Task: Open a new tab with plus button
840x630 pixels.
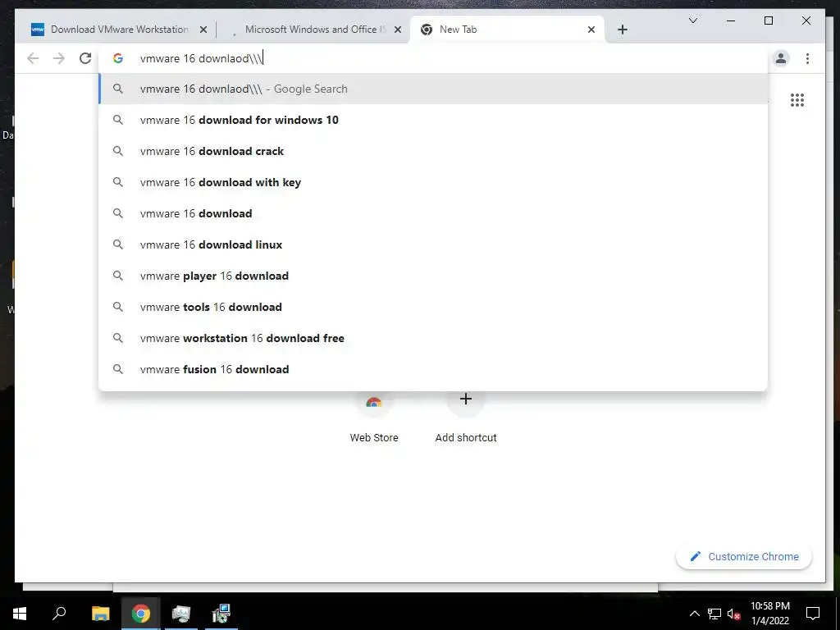Action: click(622, 30)
